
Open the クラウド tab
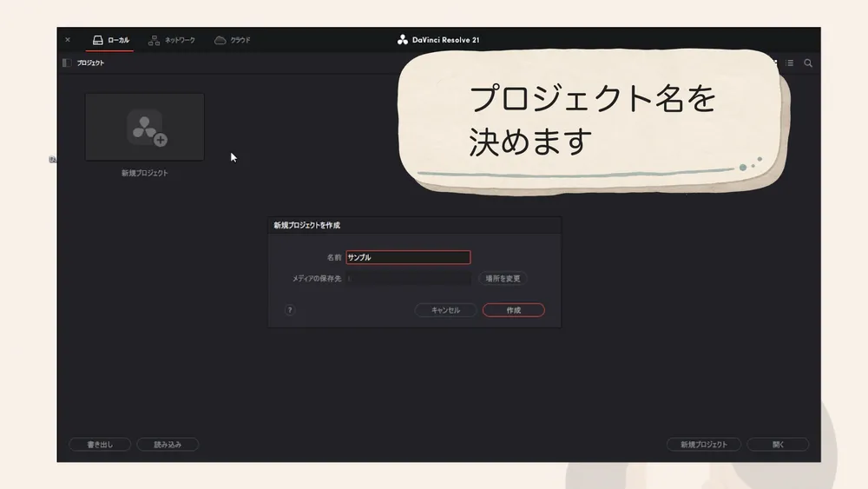(233, 40)
